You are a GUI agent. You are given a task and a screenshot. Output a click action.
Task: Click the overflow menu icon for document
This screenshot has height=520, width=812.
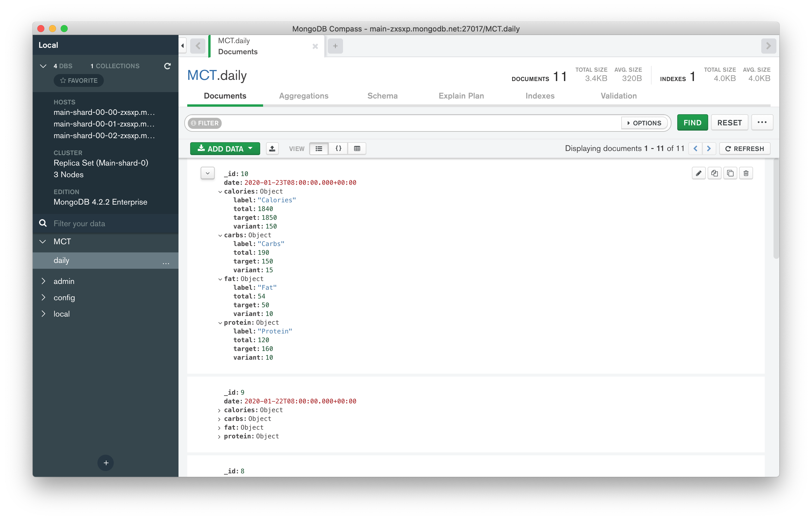click(762, 122)
